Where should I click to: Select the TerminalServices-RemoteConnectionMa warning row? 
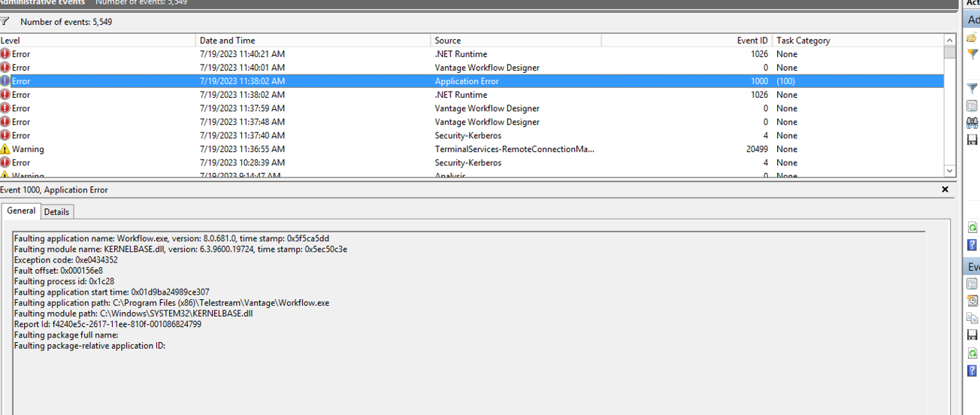pos(472,149)
